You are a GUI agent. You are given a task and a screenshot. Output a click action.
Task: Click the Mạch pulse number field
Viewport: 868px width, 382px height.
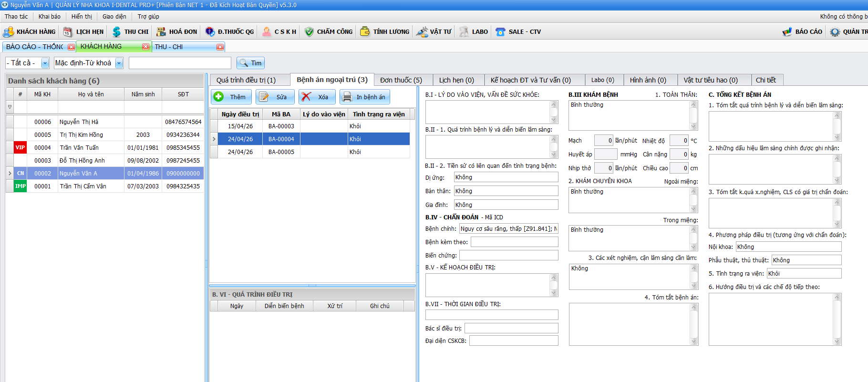pyautogui.click(x=604, y=141)
